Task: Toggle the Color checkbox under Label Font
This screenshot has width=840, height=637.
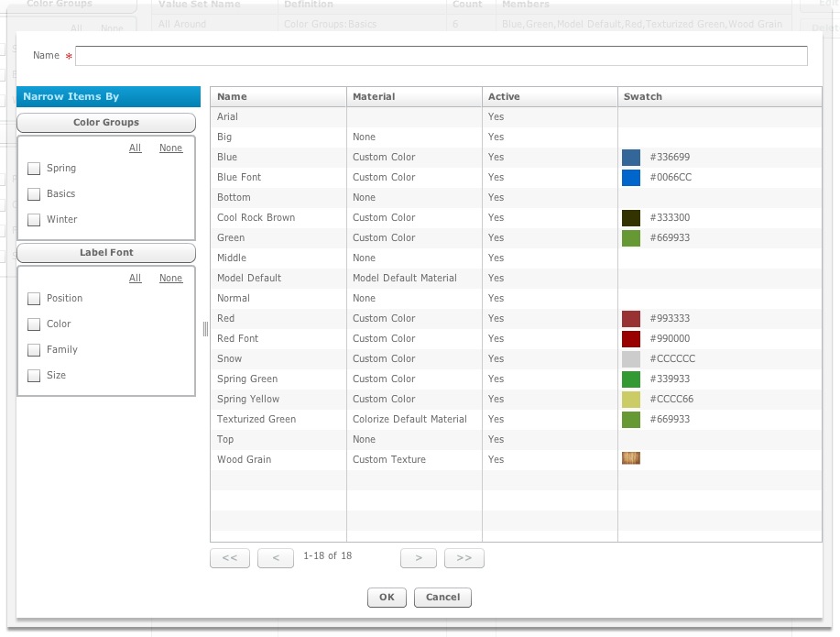Action: pyautogui.click(x=33, y=324)
